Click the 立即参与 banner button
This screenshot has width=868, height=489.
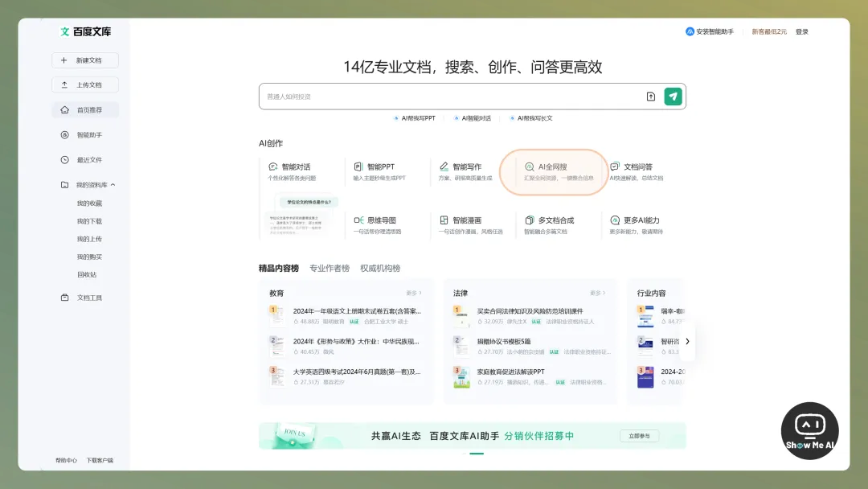tap(639, 436)
